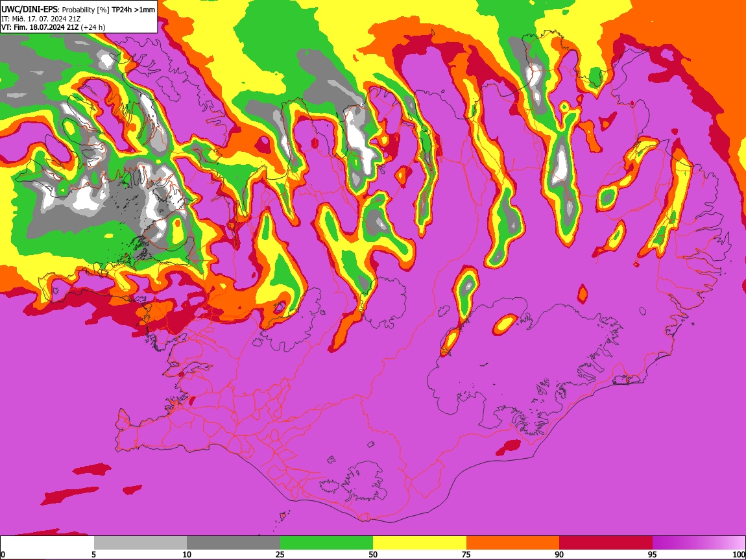Click the white 0–5% legend swatch

pyautogui.click(x=47, y=542)
